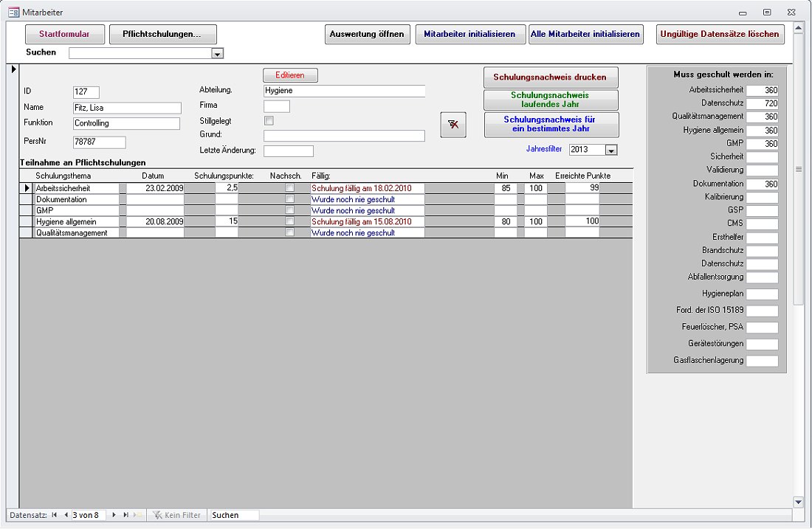This screenshot has width=812, height=529.
Task: Check Nachsch. box for Hygiene allgemein row
Action: coord(289,221)
